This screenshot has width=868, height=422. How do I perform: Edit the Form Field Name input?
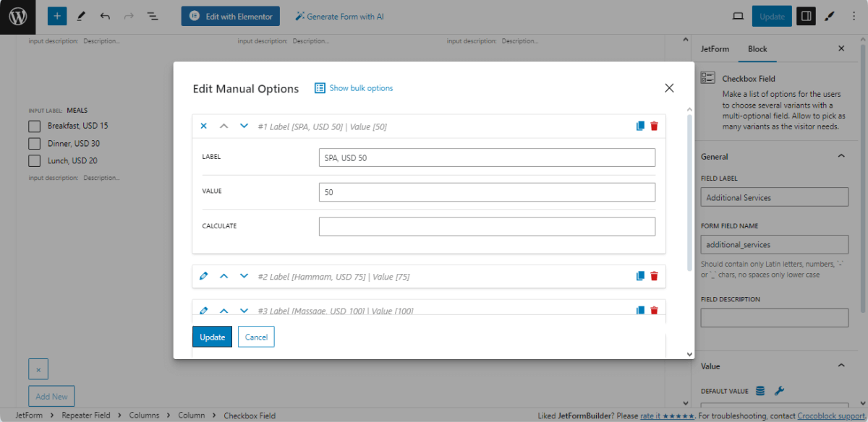coord(774,244)
